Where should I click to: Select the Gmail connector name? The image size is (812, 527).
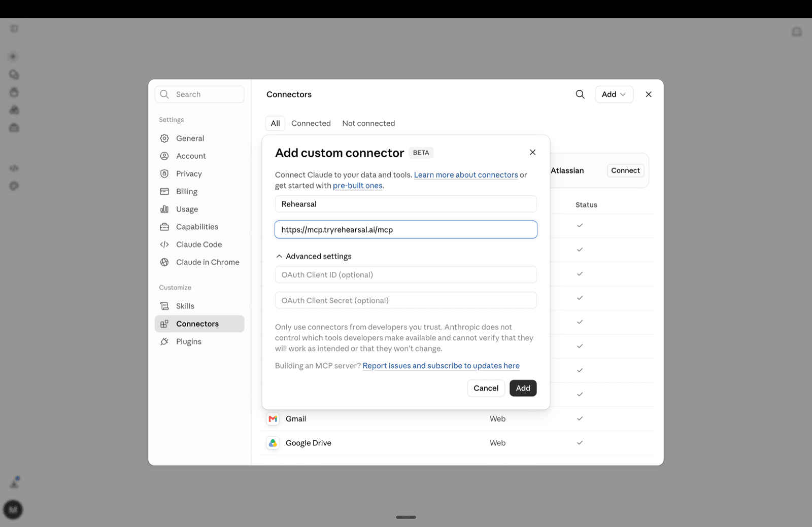[x=296, y=419]
